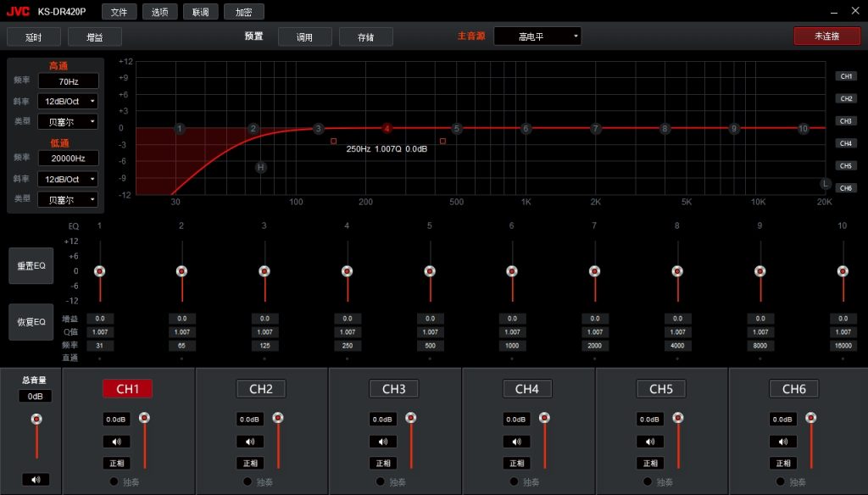Select active EQ node 4 on the graph
868x495 pixels.
click(387, 129)
